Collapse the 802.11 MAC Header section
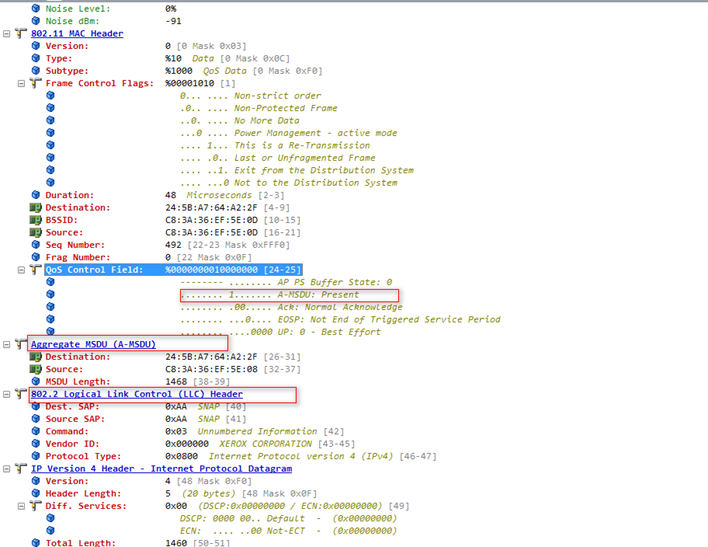 click(6, 33)
